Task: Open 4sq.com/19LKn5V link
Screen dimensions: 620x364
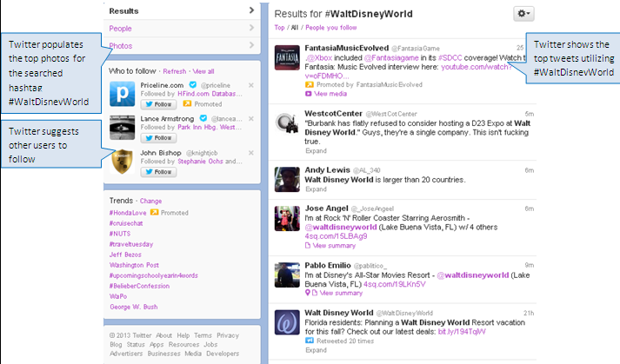Action: [x=395, y=284]
